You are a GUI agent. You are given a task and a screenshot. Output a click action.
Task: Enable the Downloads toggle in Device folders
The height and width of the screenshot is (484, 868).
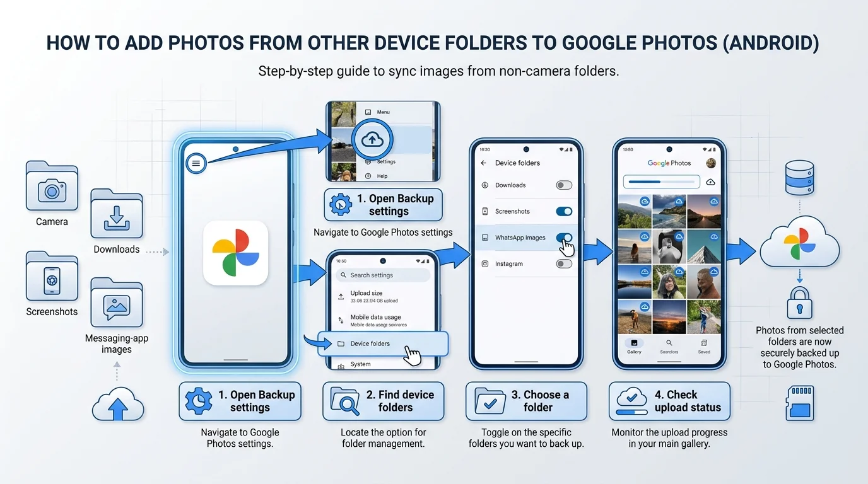[564, 185]
